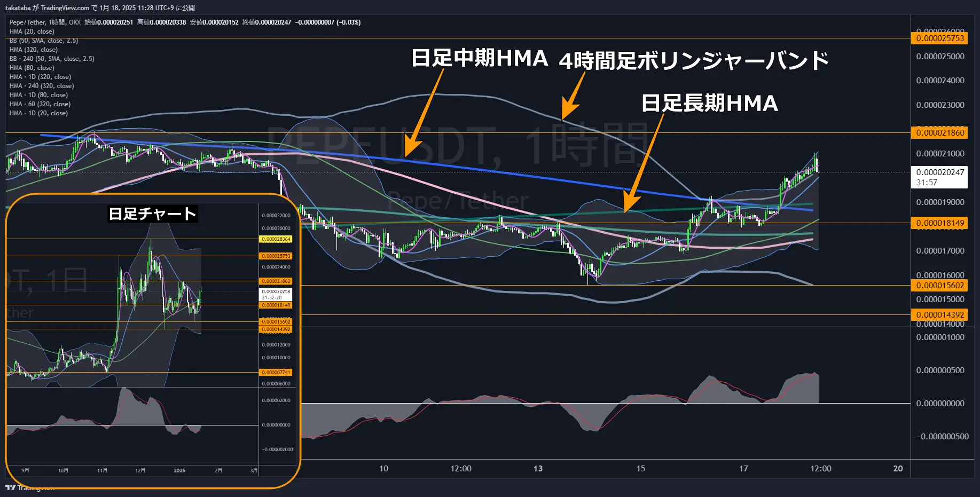This screenshot has height=497, width=980.
Task: Click the 12:00 time label following date 17
Action: click(x=821, y=468)
